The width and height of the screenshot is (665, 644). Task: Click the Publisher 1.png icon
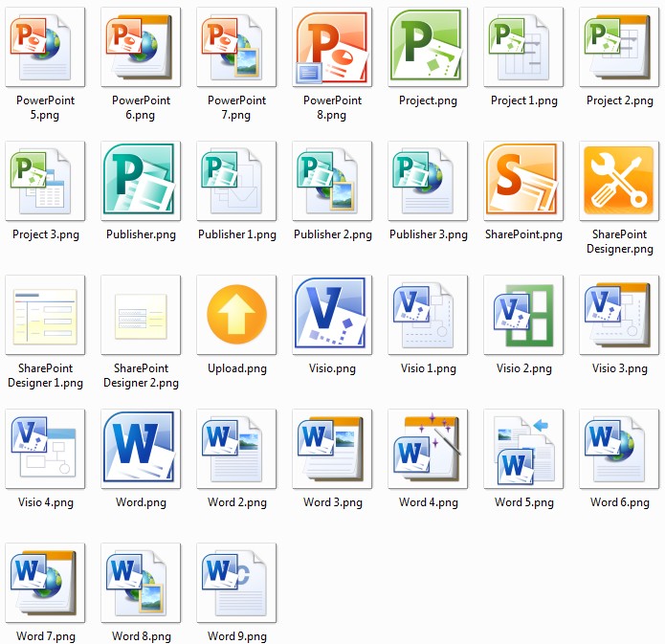tap(236, 181)
